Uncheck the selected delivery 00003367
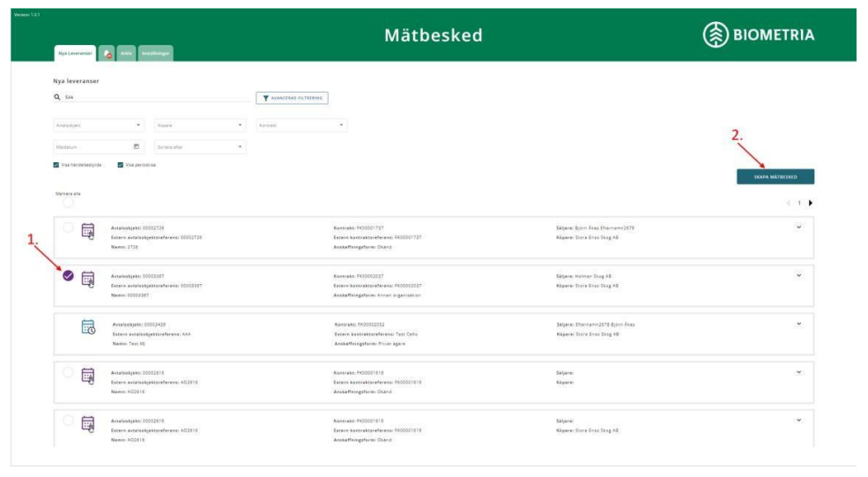The width and height of the screenshot is (868, 477). coord(68,274)
